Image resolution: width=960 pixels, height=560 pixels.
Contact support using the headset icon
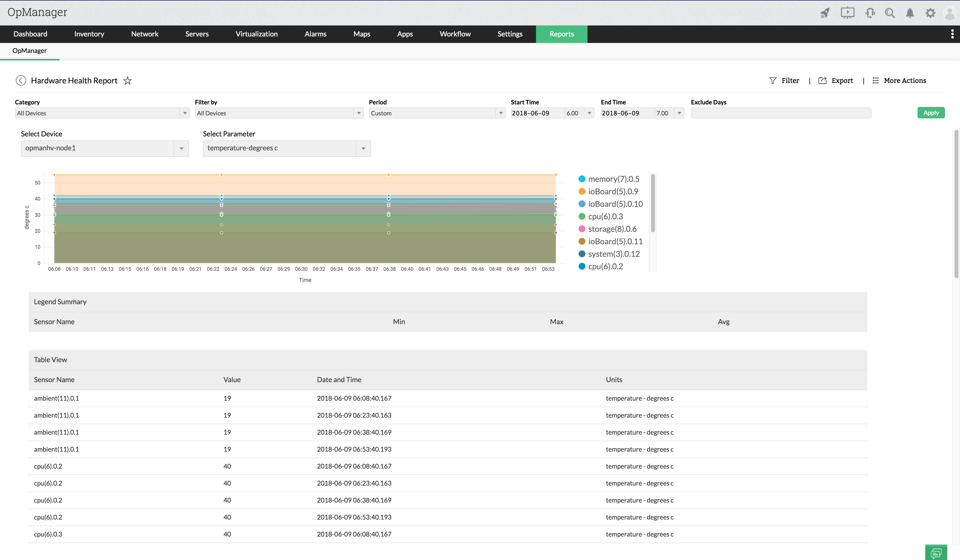pos(870,12)
